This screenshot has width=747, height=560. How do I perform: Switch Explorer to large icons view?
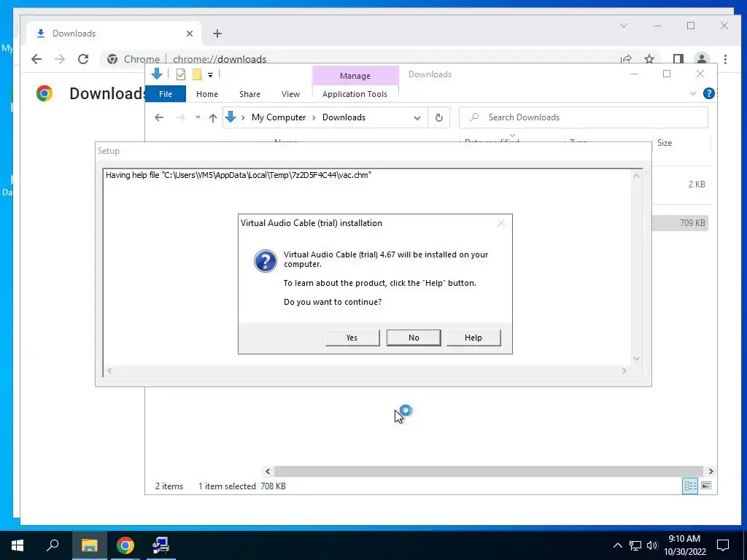(706, 486)
